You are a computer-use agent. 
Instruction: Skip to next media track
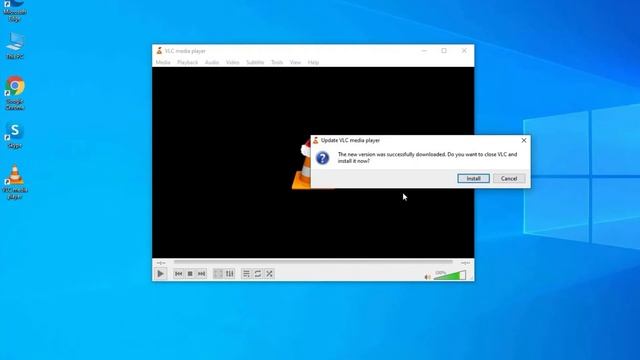coord(201,274)
